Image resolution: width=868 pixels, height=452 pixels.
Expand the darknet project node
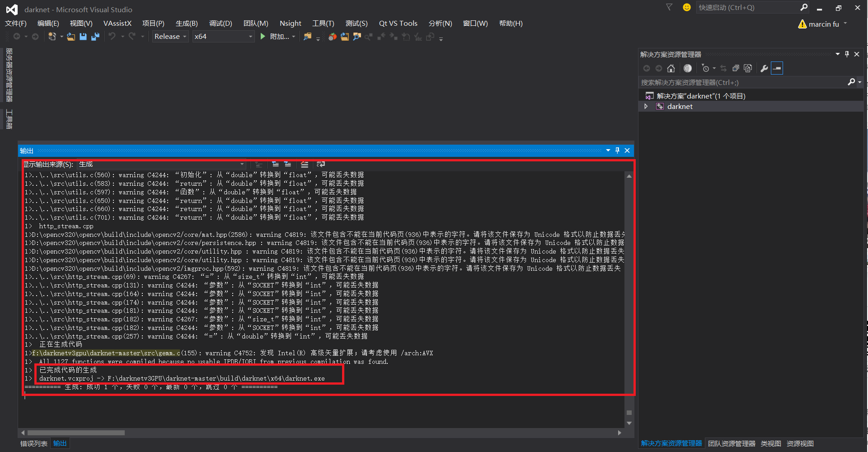[646, 106]
